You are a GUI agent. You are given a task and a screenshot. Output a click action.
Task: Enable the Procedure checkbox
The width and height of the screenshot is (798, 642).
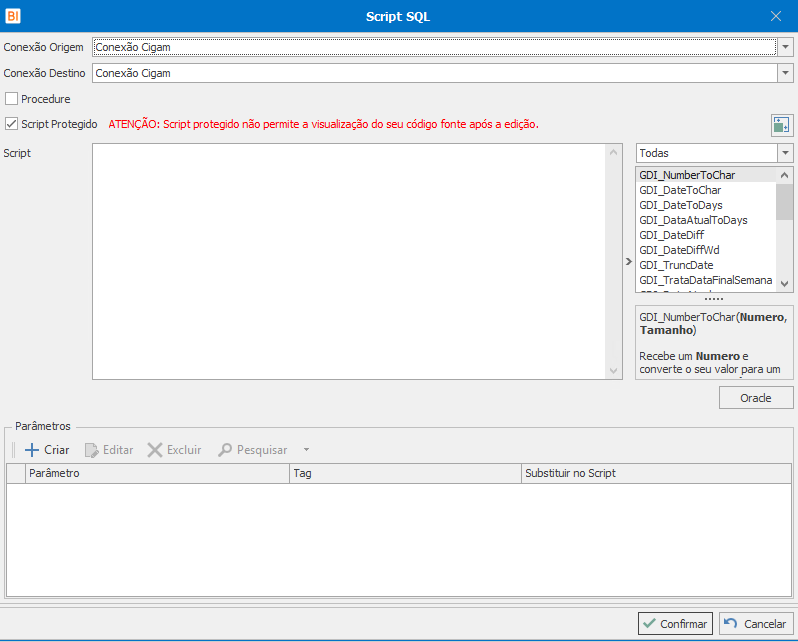[x=11, y=98]
